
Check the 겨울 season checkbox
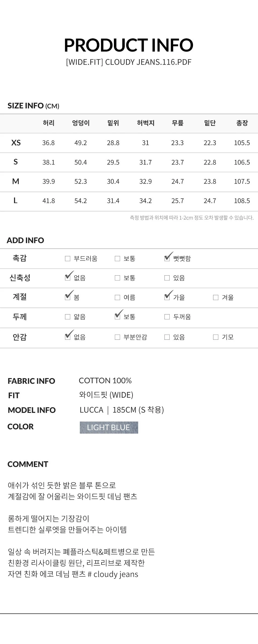pyautogui.click(x=216, y=297)
